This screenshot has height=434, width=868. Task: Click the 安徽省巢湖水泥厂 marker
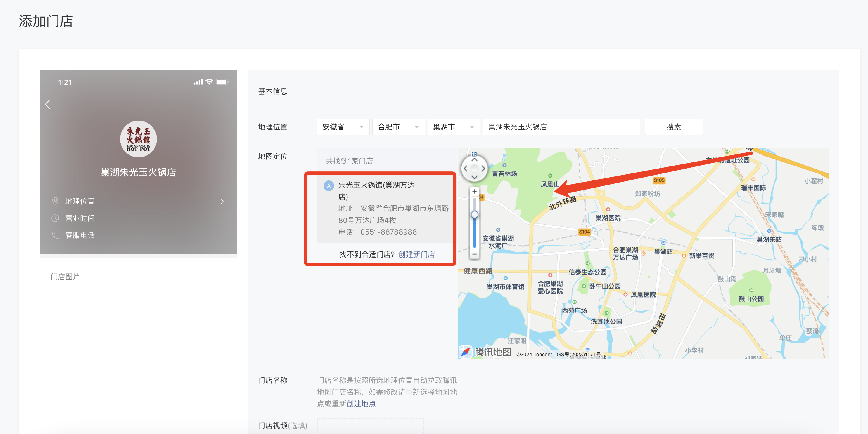(x=498, y=230)
